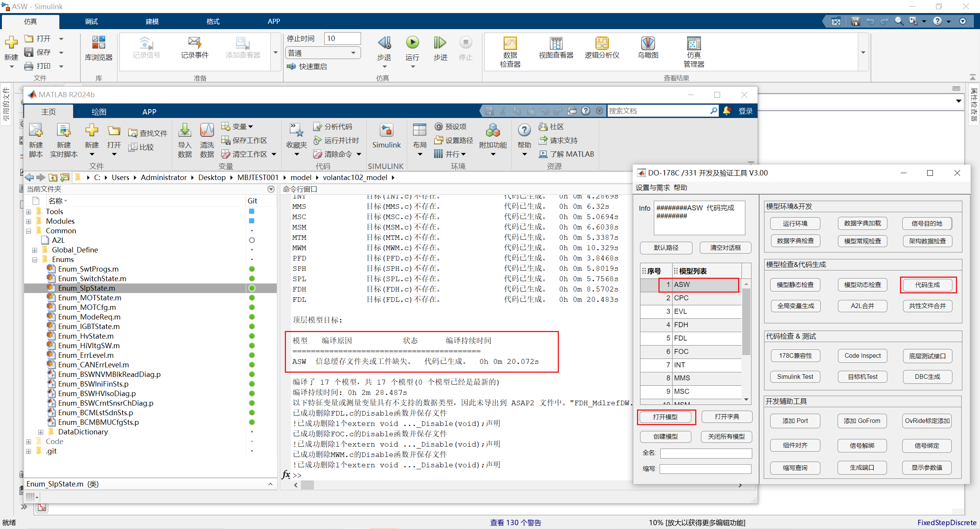Open Preferences in MATLAB toolstrip
This screenshot has width=980, height=529.
coord(451,127)
